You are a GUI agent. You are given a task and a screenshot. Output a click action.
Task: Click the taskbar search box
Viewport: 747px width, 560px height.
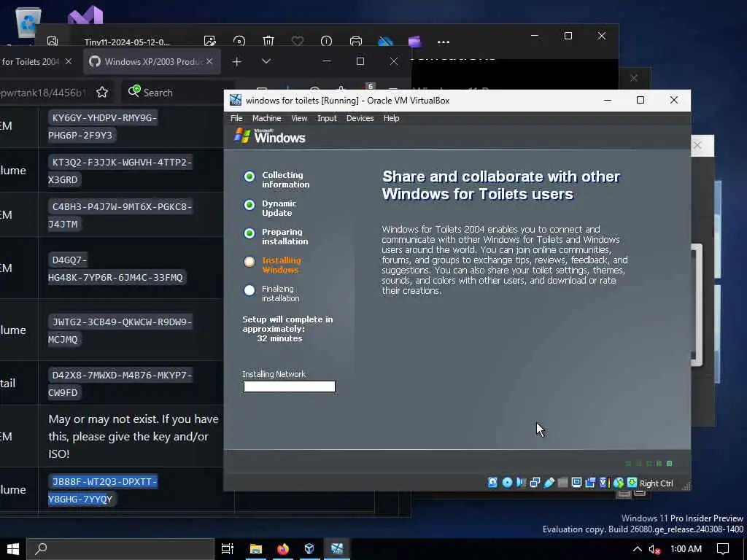click(120, 549)
